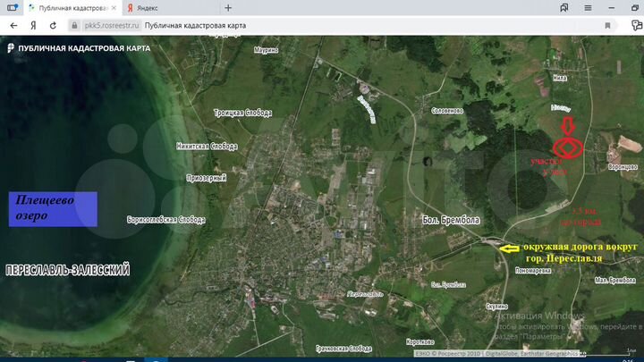This screenshot has height=362, width=644.
Task: Click the Yandex home 'Я' button
Action: [x=33, y=25]
